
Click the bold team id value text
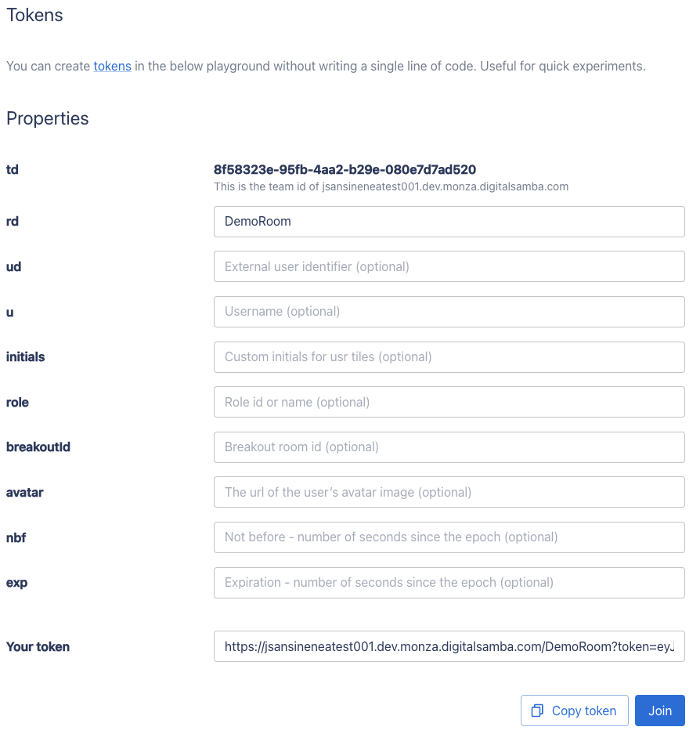[345, 169]
